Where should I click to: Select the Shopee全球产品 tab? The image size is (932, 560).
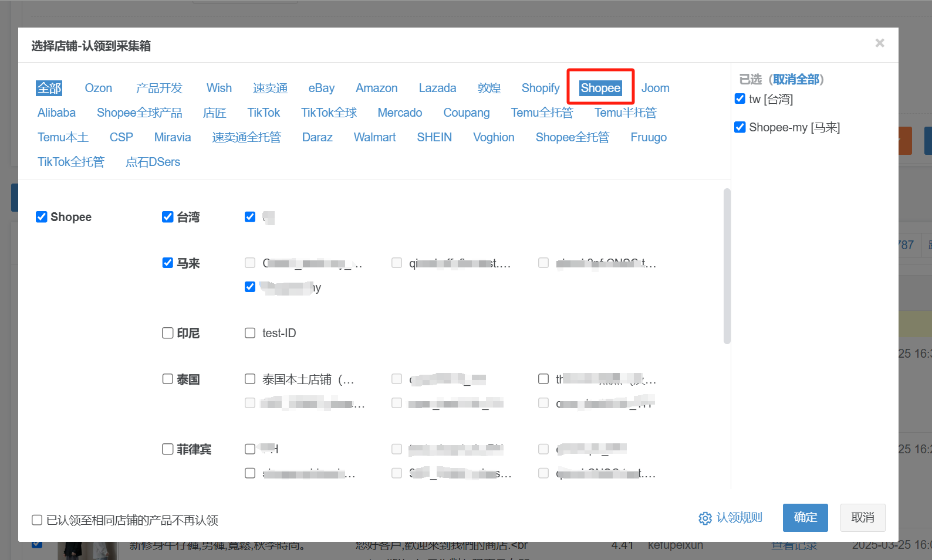[140, 113]
